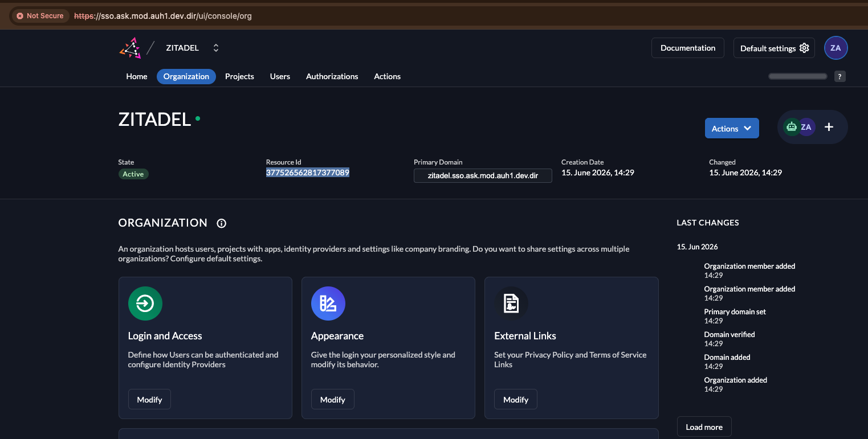The height and width of the screenshot is (439, 868).
Task: Click the purple ZA member avatar
Action: point(806,127)
